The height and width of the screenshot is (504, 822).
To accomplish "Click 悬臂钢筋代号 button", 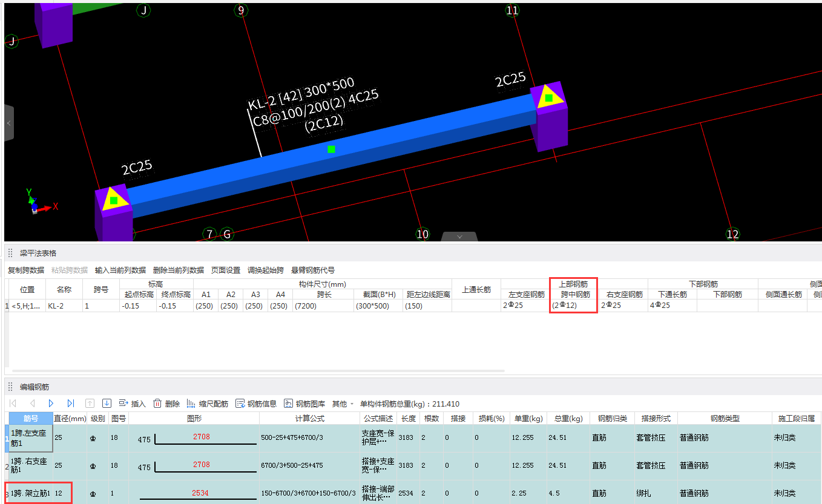I will point(313,270).
